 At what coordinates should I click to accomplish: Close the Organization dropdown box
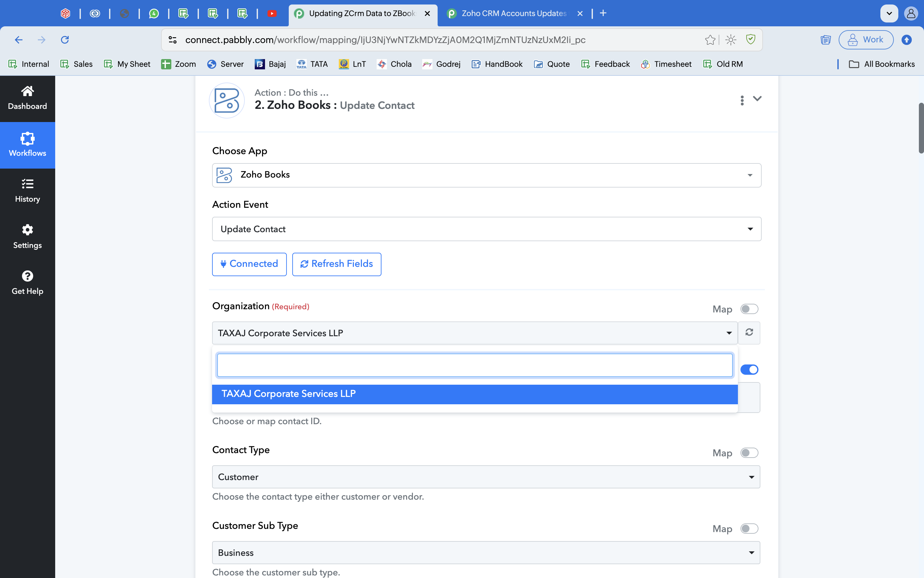[475, 333]
